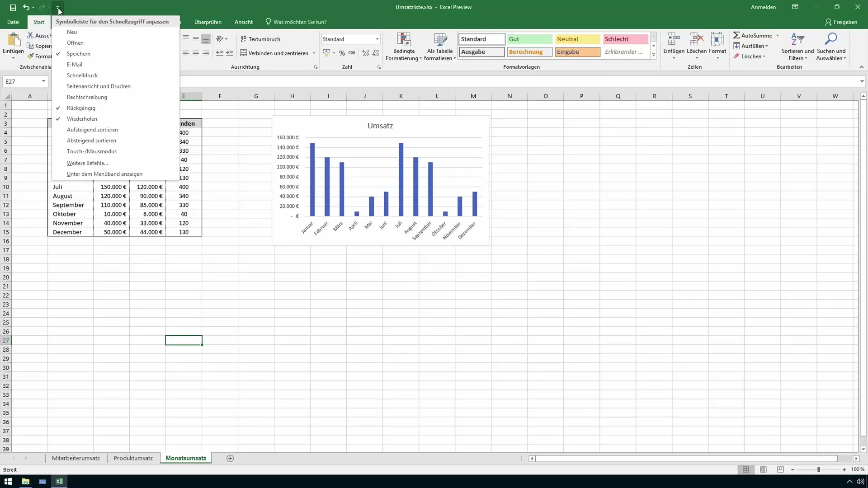
Task: Click the Löschen cells icon in Zellen group
Action: click(697, 40)
